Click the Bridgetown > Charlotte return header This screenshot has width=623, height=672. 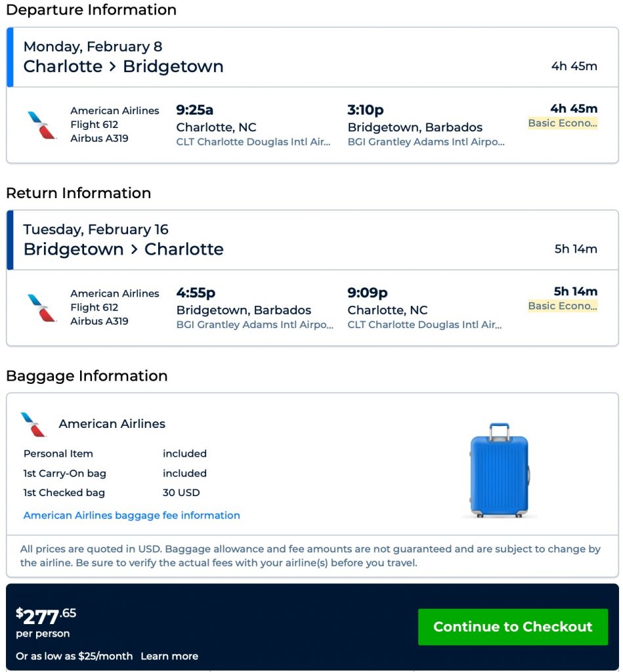(123, 249)
